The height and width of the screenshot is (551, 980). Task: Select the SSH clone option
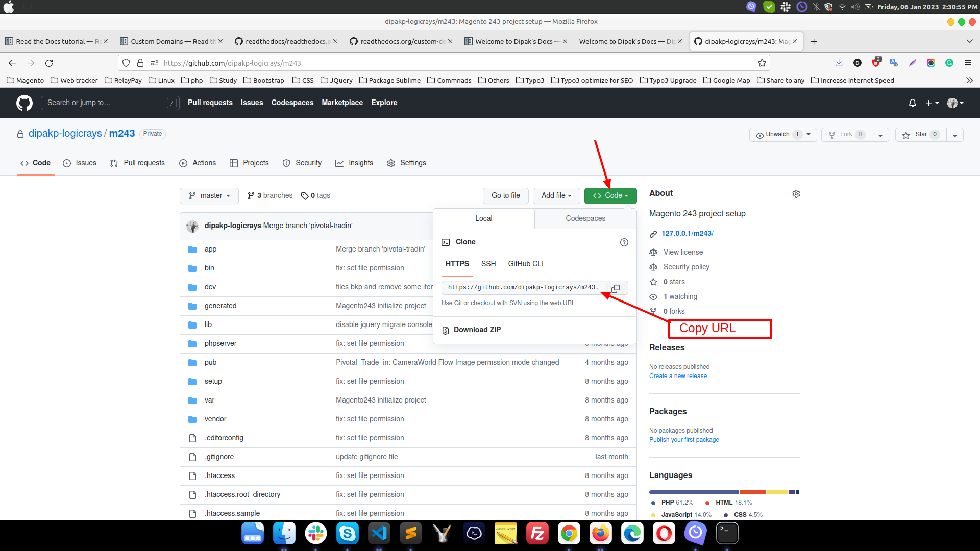(488, 264)
